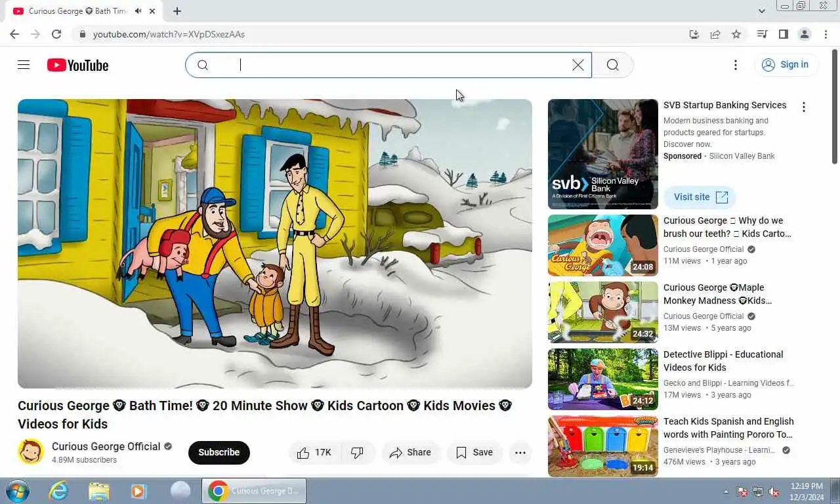Toggle the Chrome side panel
Screen dimensions: 840x504
click(783, 34)
